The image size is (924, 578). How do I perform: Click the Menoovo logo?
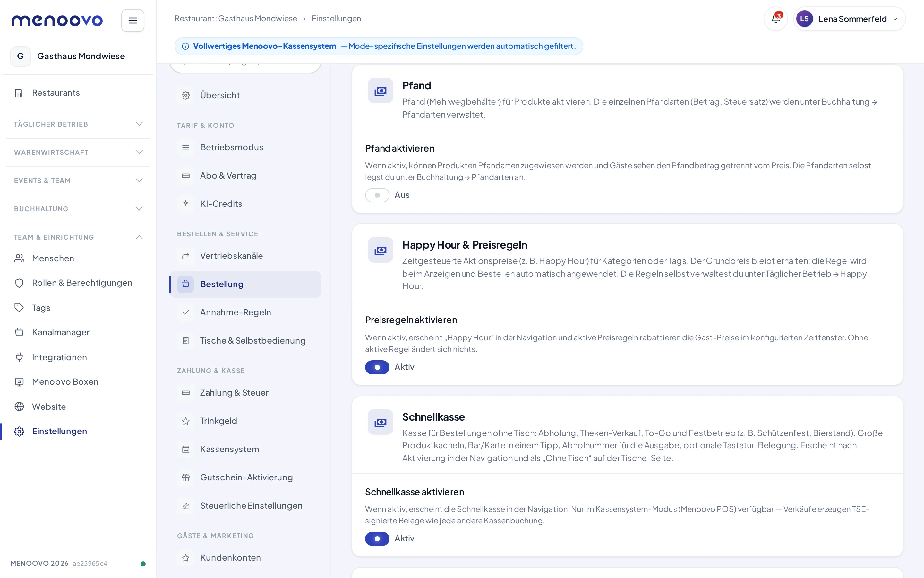[x=57, y=20]
